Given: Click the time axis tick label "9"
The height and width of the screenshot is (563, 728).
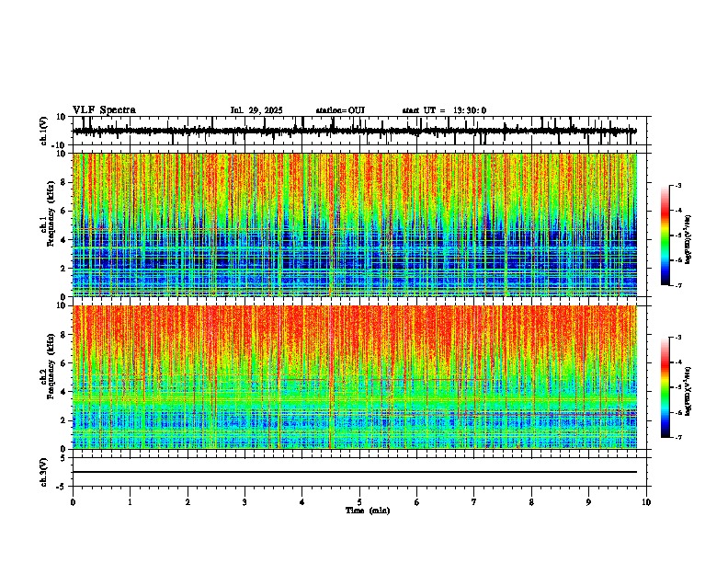Looking at the screenshot, I should 588,502.
